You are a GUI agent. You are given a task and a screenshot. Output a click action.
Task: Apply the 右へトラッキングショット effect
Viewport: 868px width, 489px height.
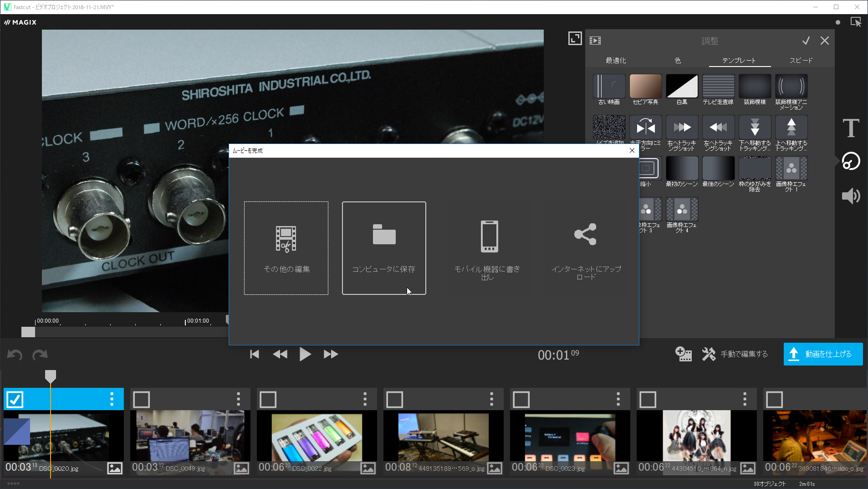click(x=682, y=127)
